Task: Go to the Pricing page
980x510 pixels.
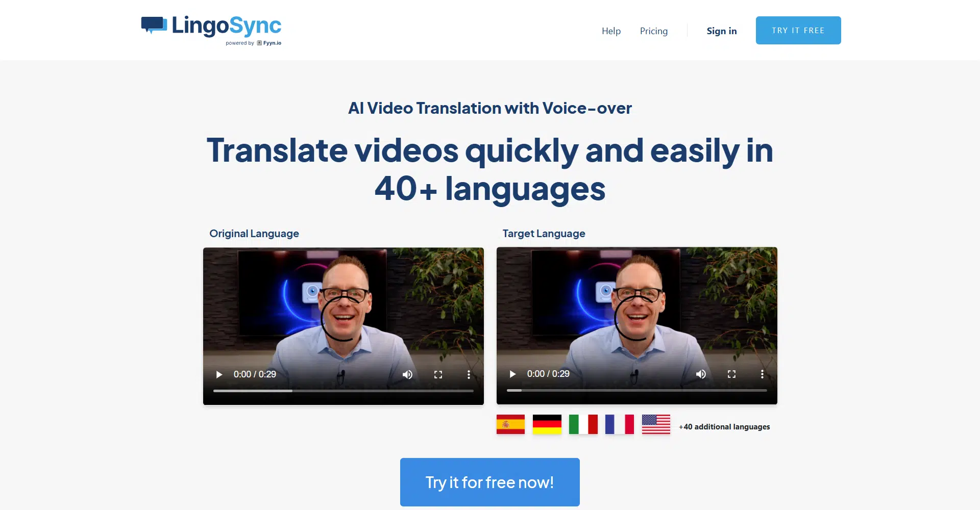Action: coord(653,31)
